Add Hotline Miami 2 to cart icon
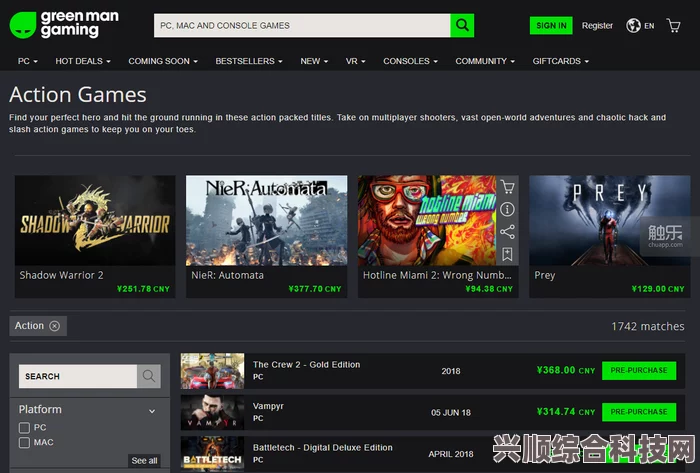This screenshot has width=700, height=473. click(507, 187)
